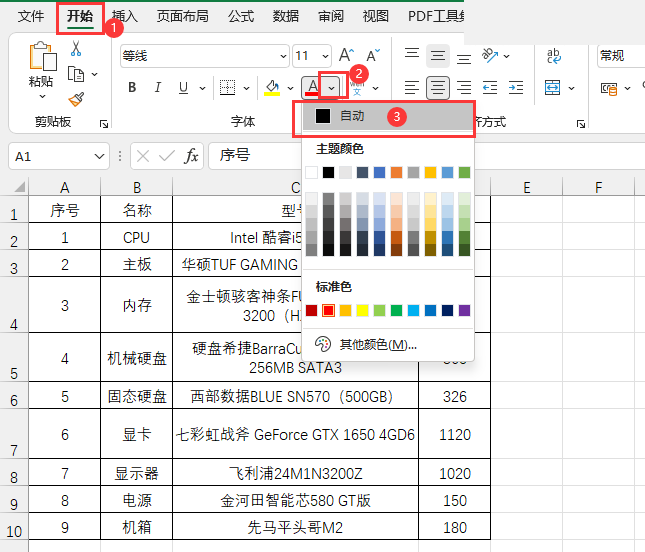Select column header E
Image resolution: width=645 pixels, height=552 pixels.
(527, 188)
